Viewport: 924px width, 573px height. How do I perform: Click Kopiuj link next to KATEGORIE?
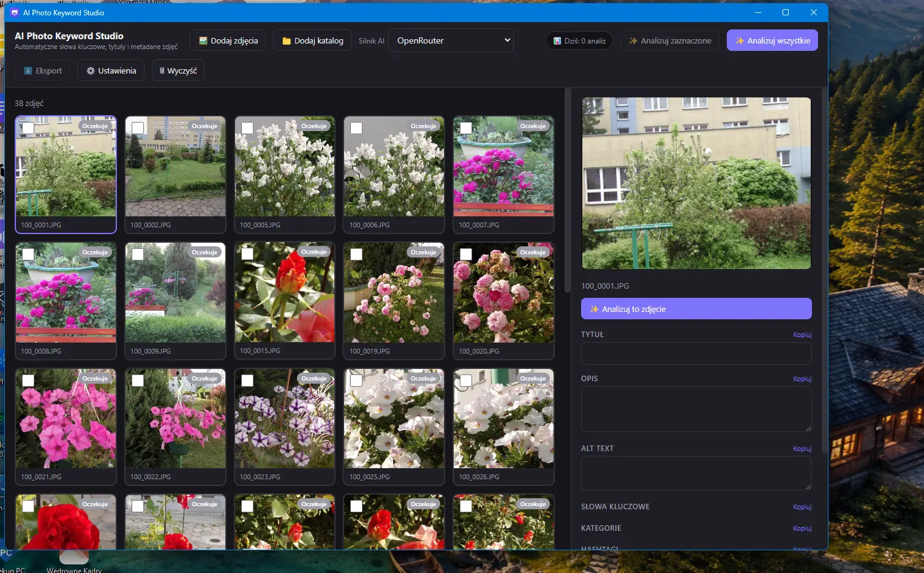[x=802, y=529]
